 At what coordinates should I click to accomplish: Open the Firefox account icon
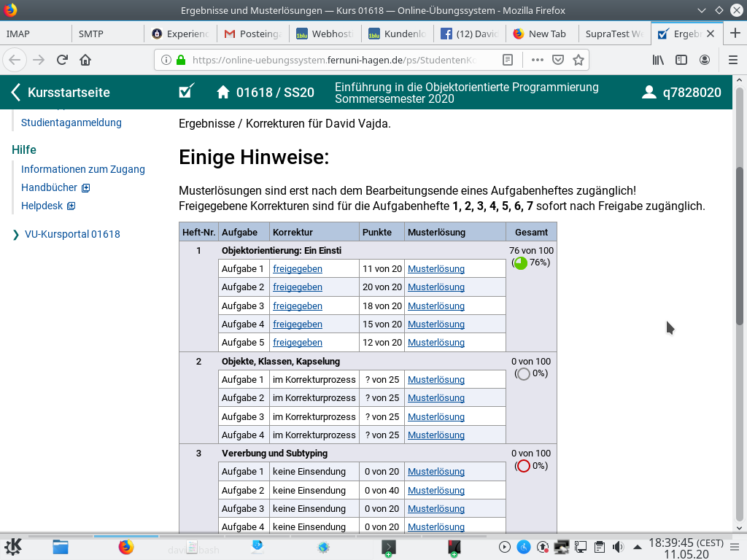[x=705, y=60]
